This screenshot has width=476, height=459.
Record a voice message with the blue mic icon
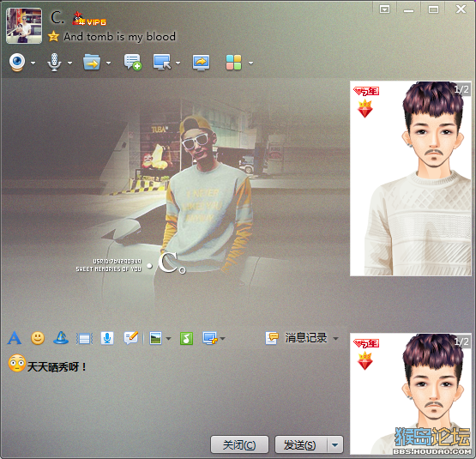pos(107,338)
